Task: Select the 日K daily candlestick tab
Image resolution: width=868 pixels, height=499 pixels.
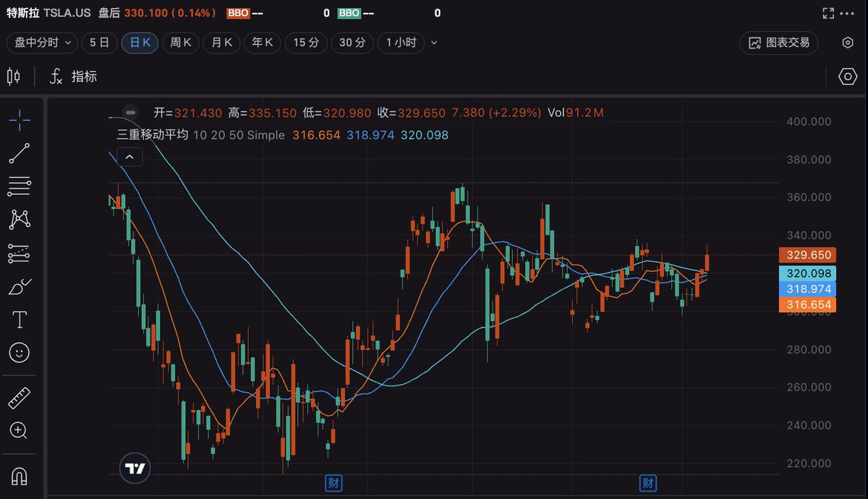Action: [140, 43]
